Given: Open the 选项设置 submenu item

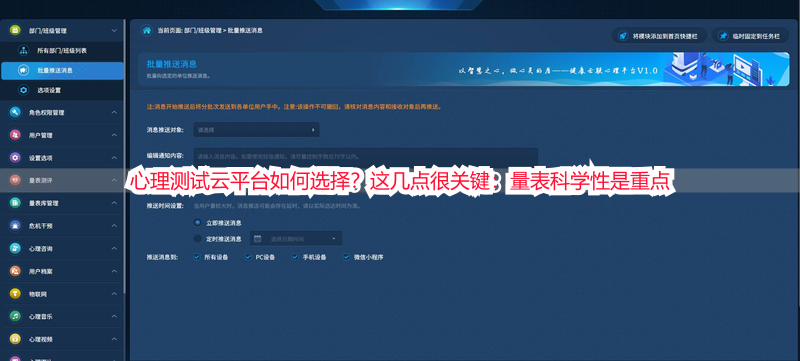Looking at the screenshot, I should click(x=62, y=90).
